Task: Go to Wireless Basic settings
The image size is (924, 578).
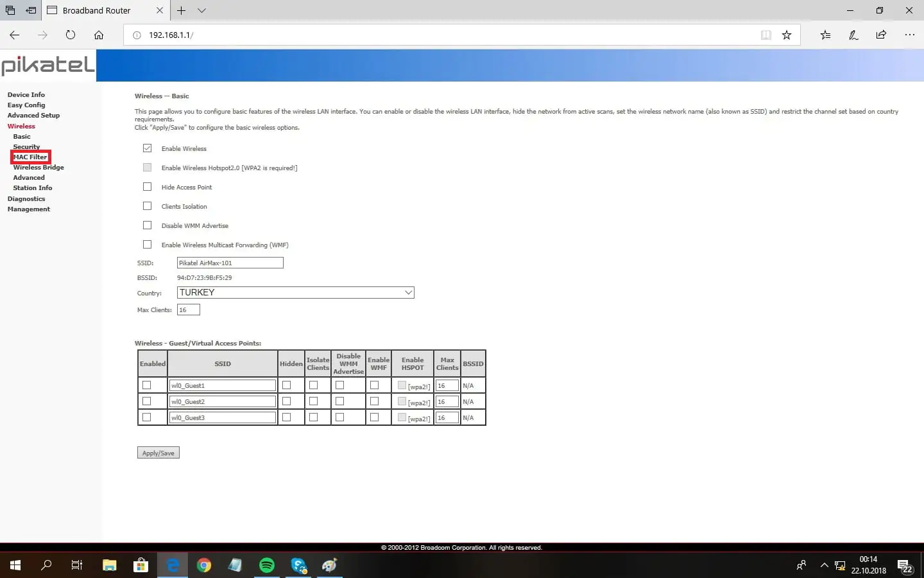Action: 22,137
